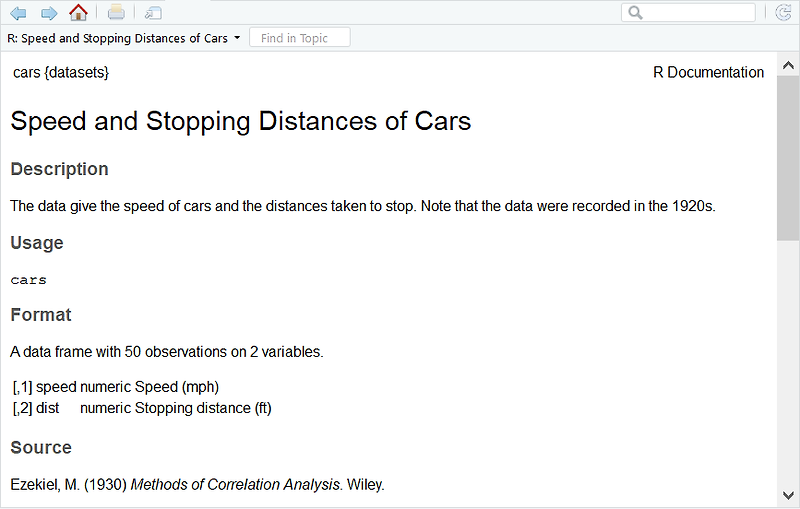
Task: Click the Source heading
Action: point(41,447)
